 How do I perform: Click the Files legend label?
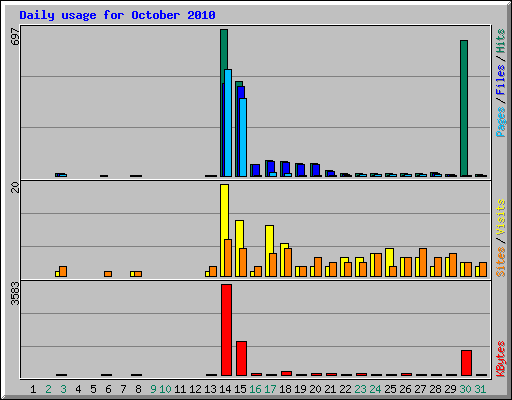pyautogui.click(x=500, y=79)
